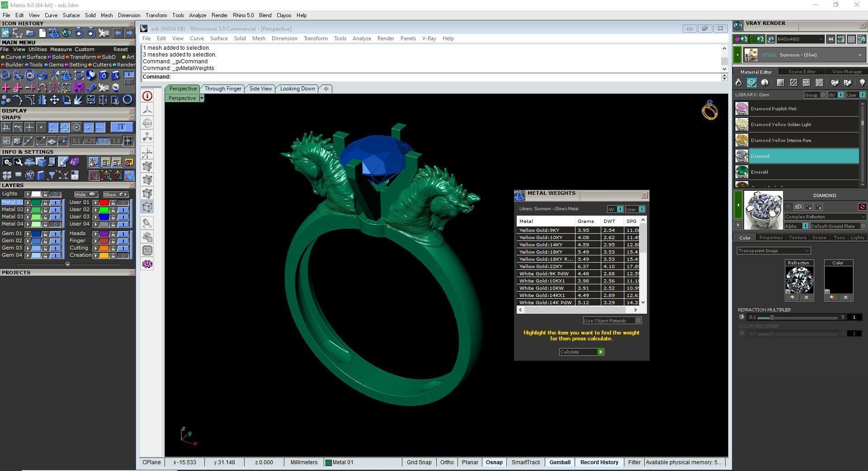Click the wrench options icon in Info & Settings
Screen dimensions: 868x471
(x=18, y=162)
